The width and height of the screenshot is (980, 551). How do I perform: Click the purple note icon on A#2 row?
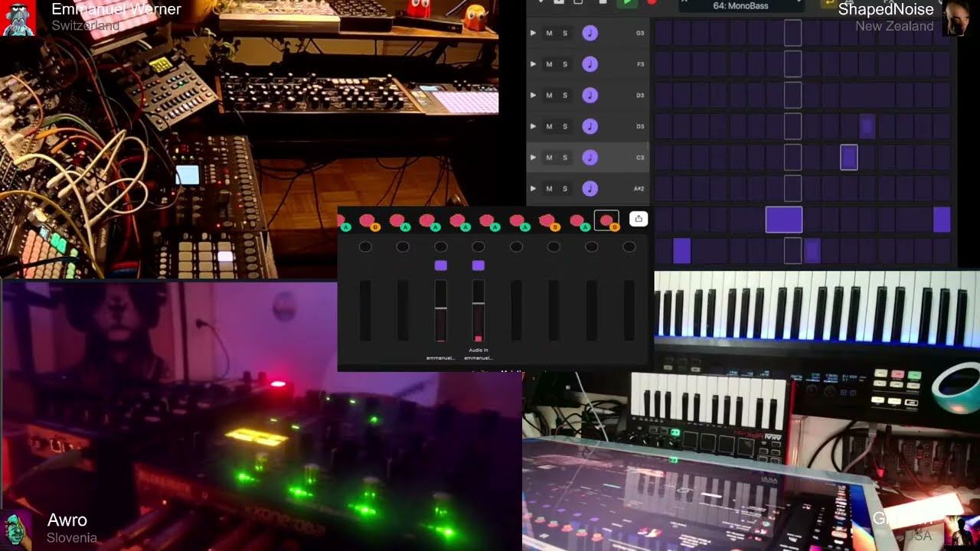coord(590,188)
